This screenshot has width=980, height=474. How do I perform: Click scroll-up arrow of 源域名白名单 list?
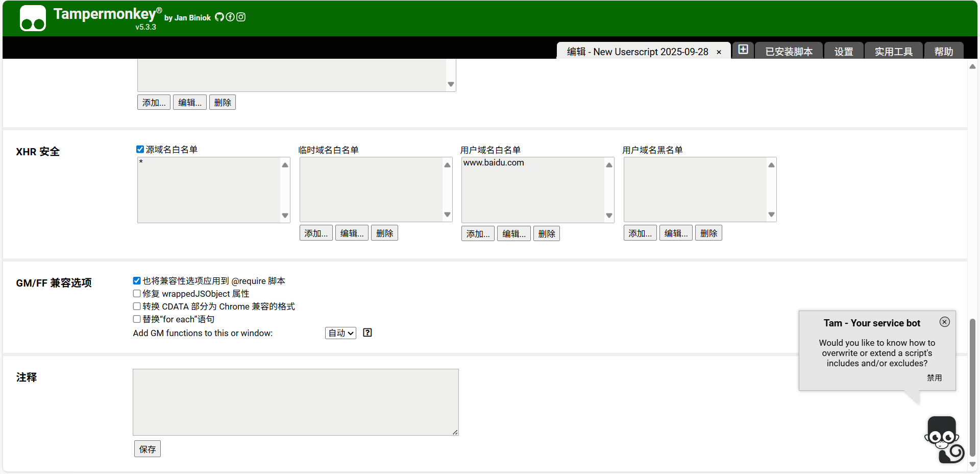(285, 164)
